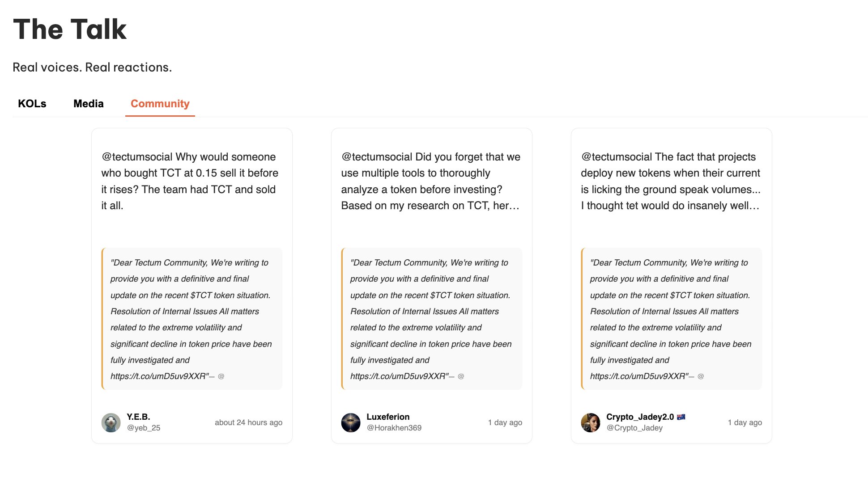Image resolution: width=868 pixels, height=481 pixels.
Task: Open the t.co link in Y.E.B.'s card
Action: [159, 376]
